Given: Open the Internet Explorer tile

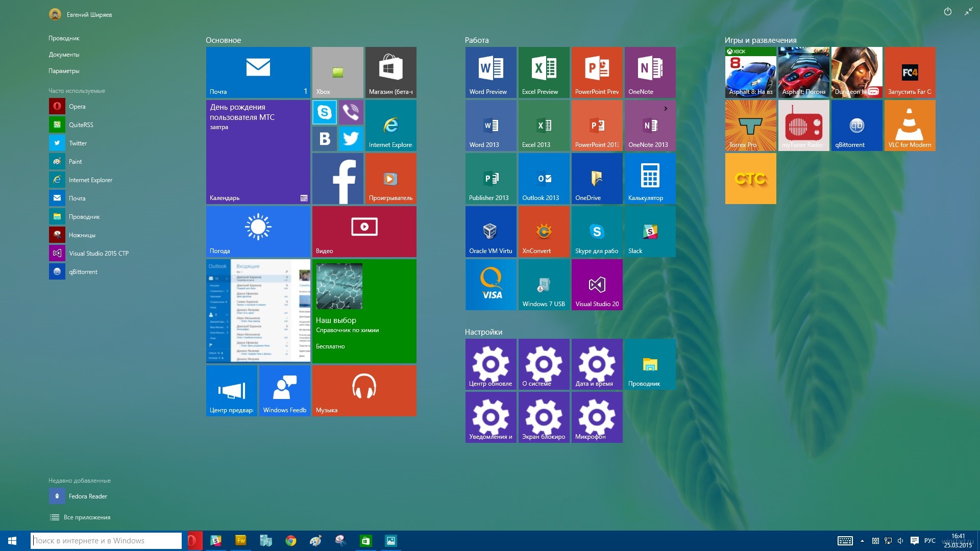Looking at the screenshot, I should tap(390, 125).
